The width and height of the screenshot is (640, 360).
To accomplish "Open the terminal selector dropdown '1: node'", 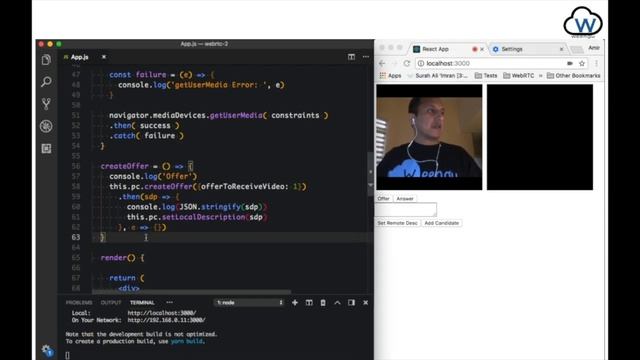I will click(x=249, y=302).
